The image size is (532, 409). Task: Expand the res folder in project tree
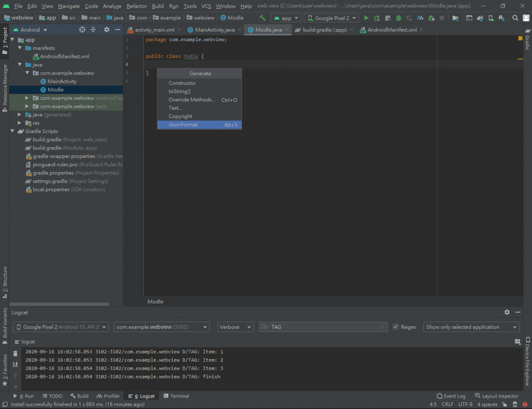(20, 123)
